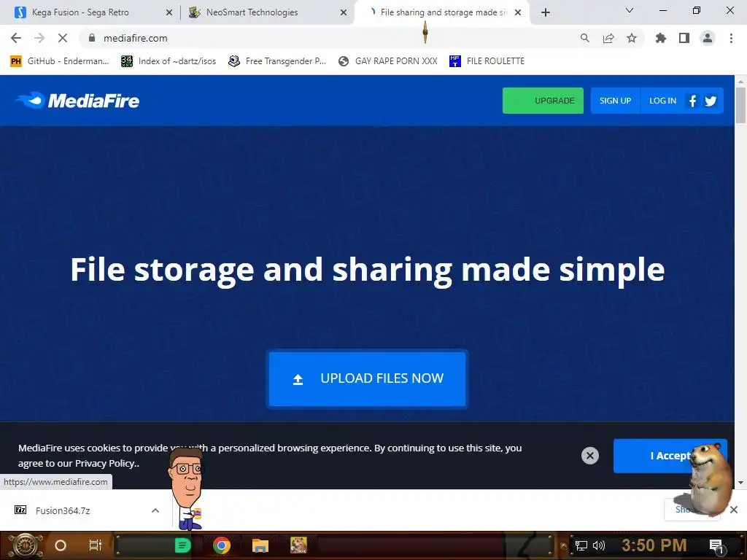Open the Index of ~dartz/isos bookmark
The image size is (747, 560).
pos(169,61)
